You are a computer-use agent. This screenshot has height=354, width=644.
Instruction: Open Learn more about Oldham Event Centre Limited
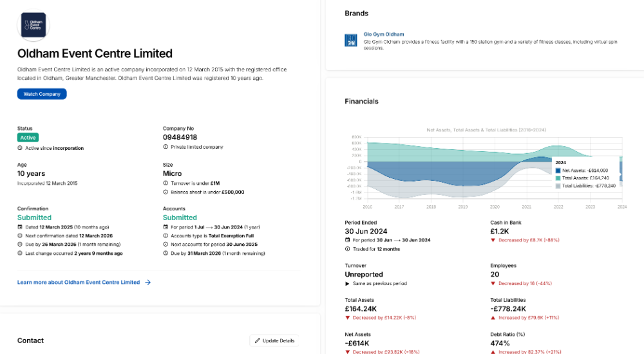click(79, 283)
